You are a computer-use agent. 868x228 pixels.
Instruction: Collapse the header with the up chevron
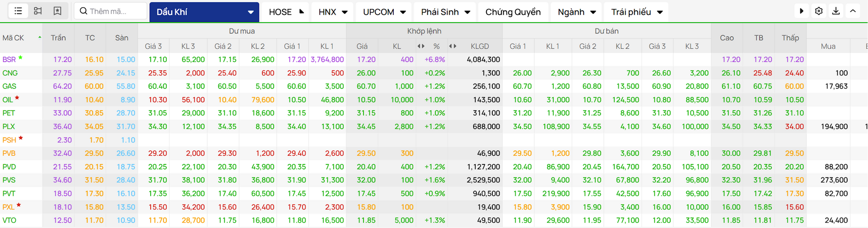click(853, 11)
